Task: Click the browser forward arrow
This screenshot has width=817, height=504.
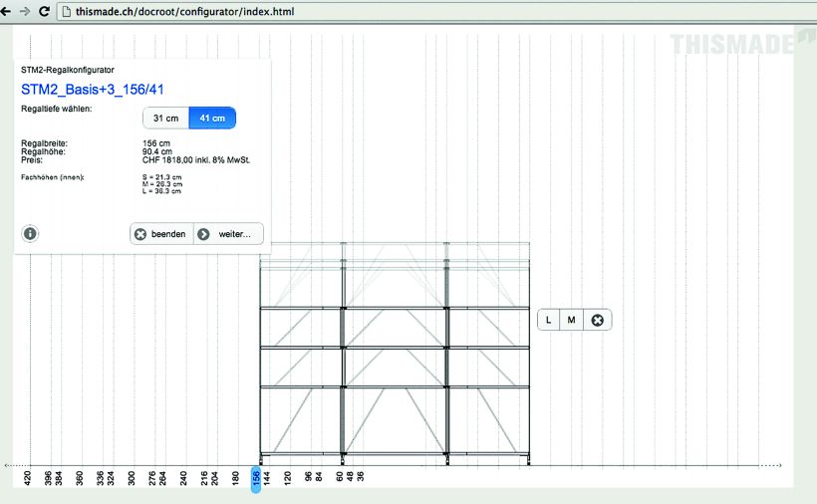Action: coord(27,11)
